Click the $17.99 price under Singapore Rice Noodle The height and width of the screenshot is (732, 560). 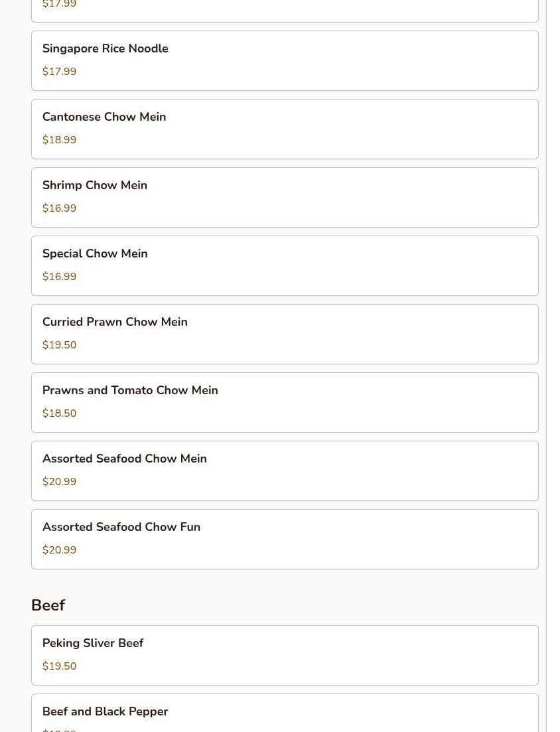59,72
